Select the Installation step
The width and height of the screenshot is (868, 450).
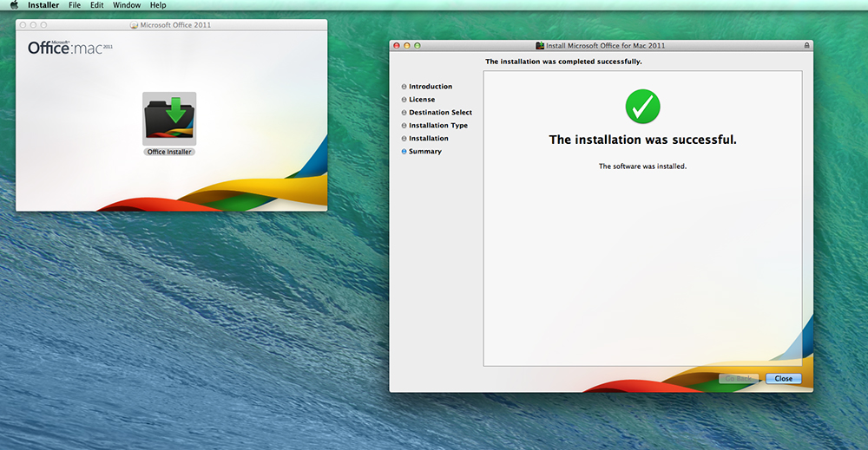[429, 138]
